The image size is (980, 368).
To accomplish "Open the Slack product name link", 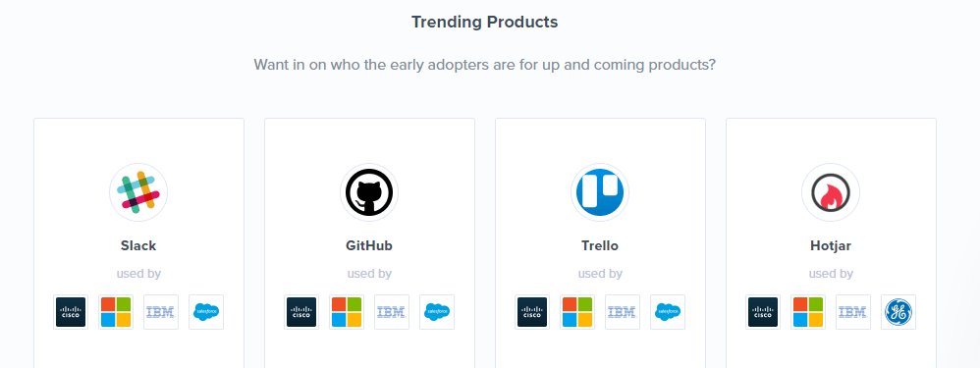I will pos(138,245).
